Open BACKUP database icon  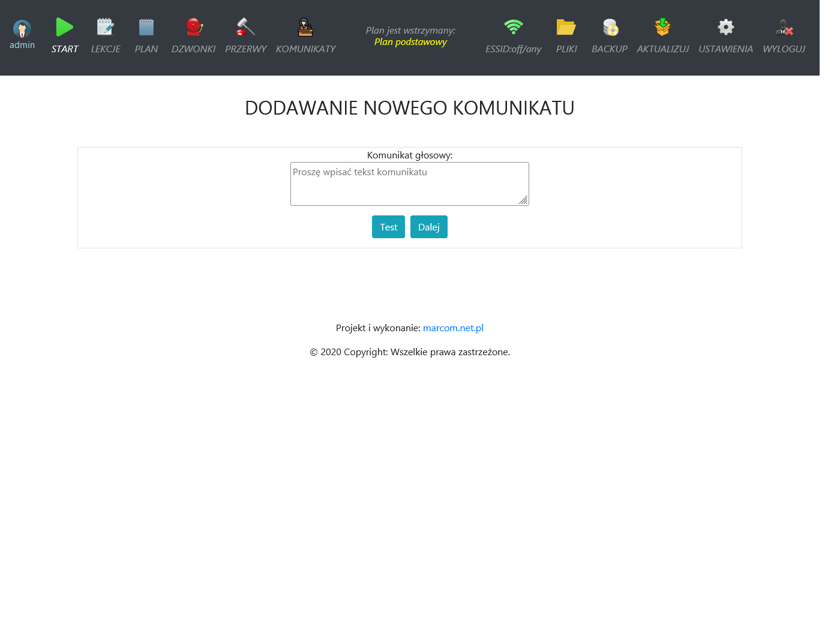(610, 27)
